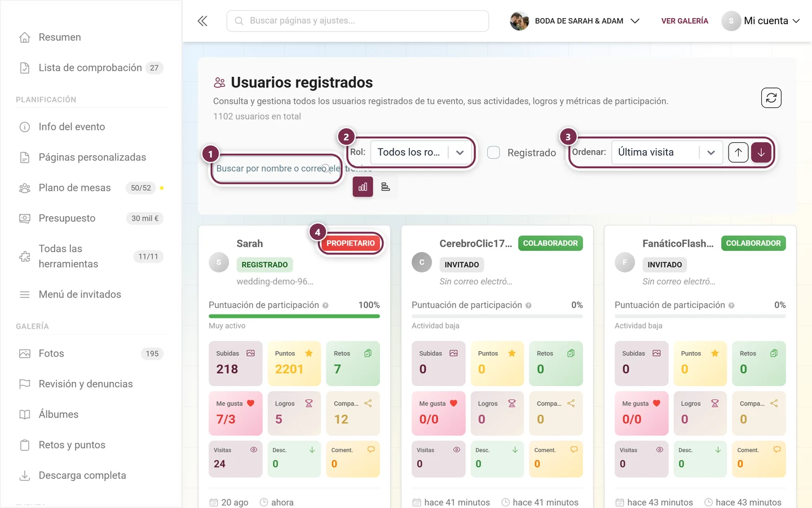Click the refresh users icon button
The width and height of the screenshot is (812, 508).
[771, 98]
